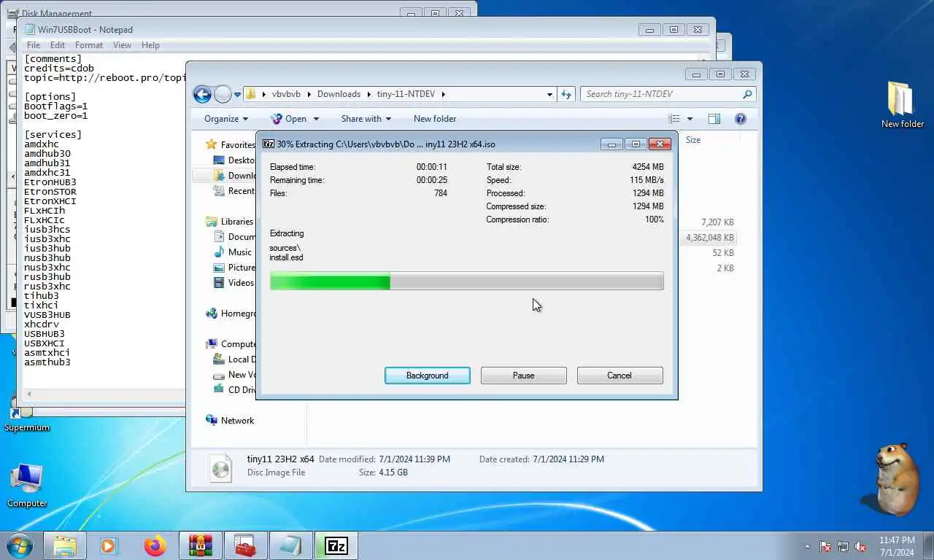Click the search magnifier icon in Explorer
The width and height of the screenshot is (934, 560).
pos(747,94)
